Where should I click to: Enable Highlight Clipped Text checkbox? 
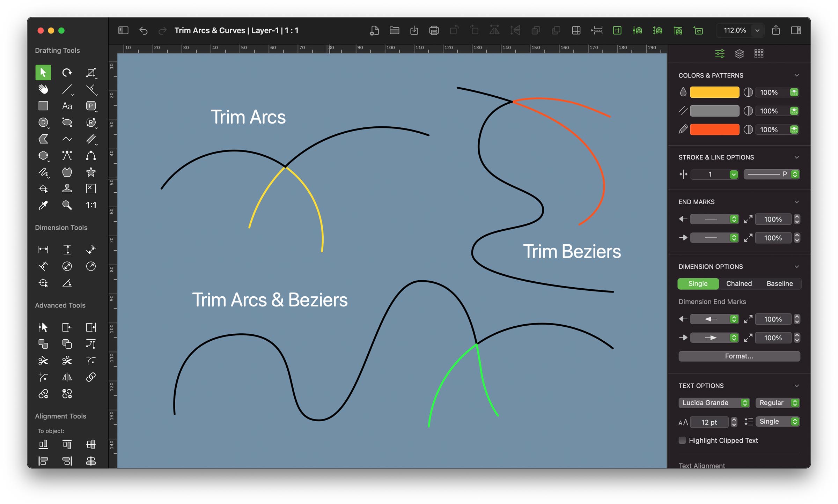[682, 440]
